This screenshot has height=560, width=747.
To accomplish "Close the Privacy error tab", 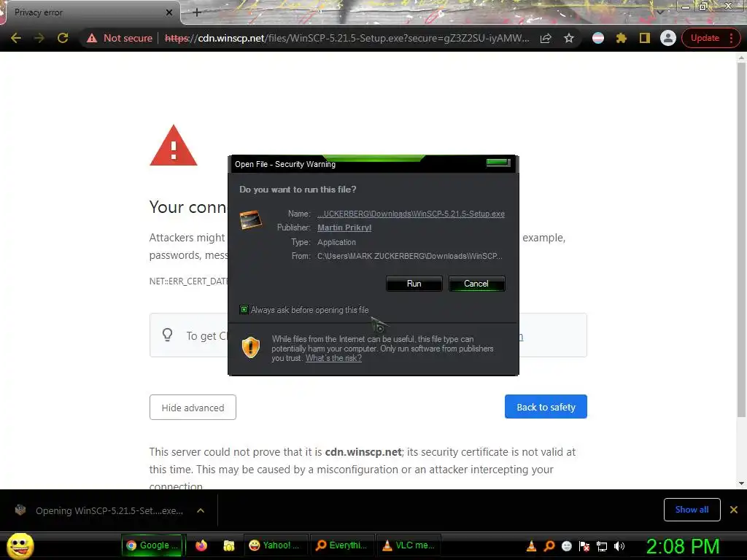I will 169,12.
